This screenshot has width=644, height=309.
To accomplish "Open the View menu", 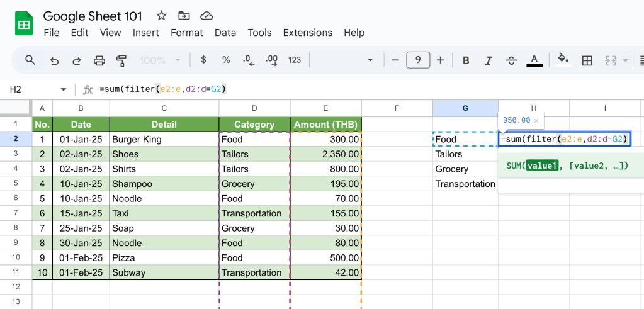I will point(111,33).
